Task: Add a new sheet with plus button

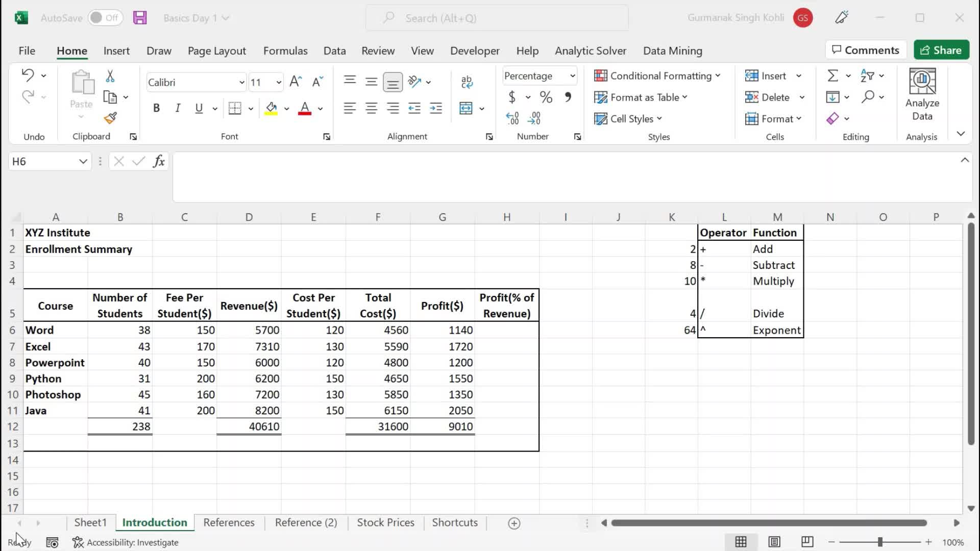Action: click(514, 523)
